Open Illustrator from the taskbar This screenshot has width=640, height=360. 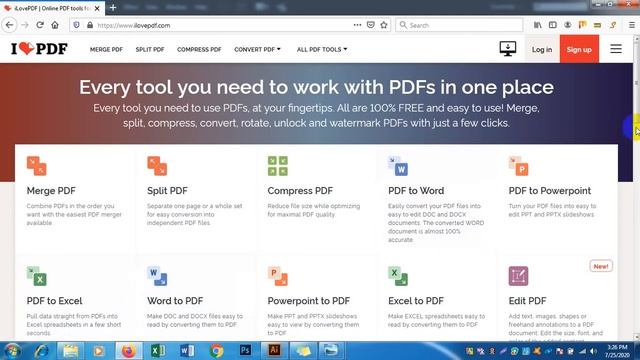click(274, 351)
